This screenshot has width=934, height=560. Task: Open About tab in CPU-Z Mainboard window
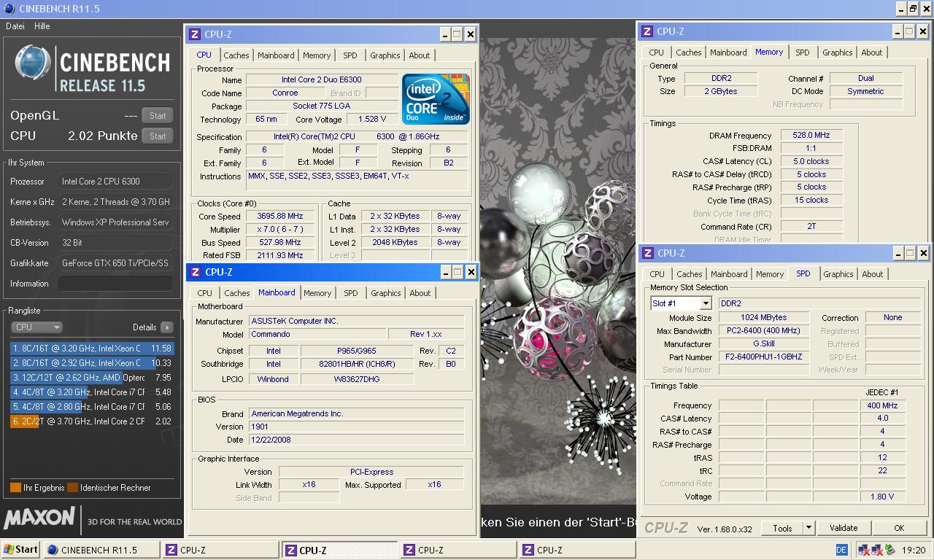click(x=420, y=293)
